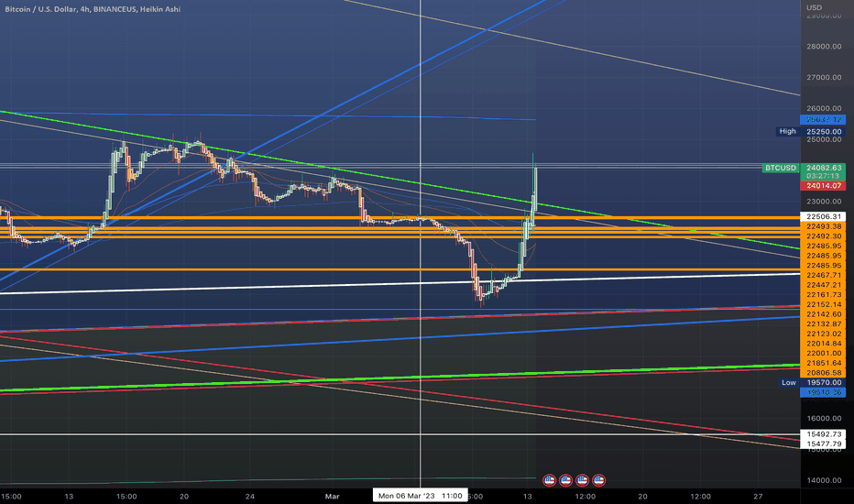This screenshot has height=504, width=854.
Task: Select the orange 22493.38 line label
Action: click(x=823, y=226)
